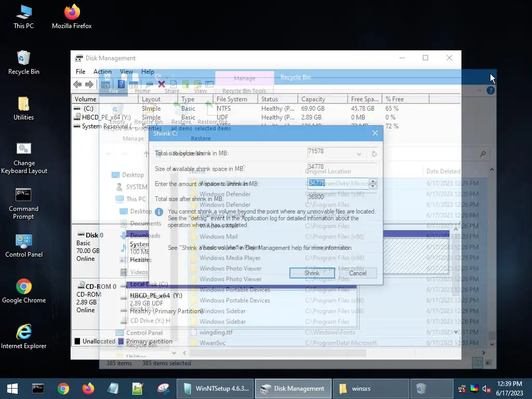Click the details view icon in Recycle Bin status bar
This screenshot has width=532, height=399.
coord(478,363)
